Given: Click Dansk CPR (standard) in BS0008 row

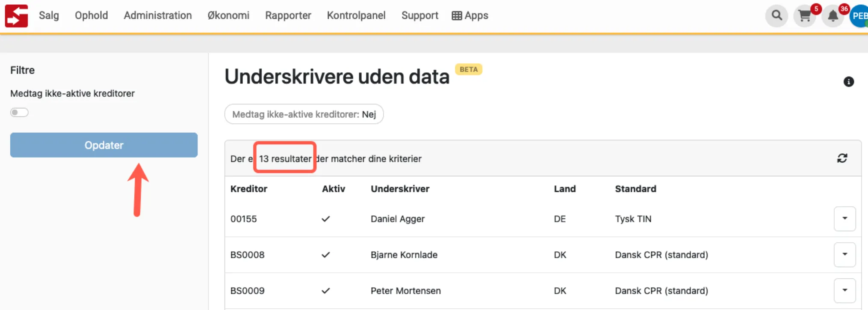Looking at the screenshot, I should coord(661,255).
